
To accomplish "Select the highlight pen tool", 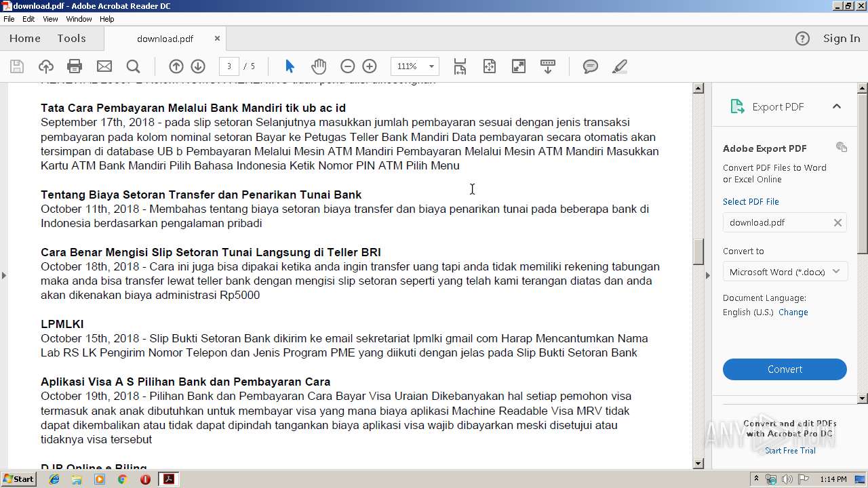I will point(619,66).
